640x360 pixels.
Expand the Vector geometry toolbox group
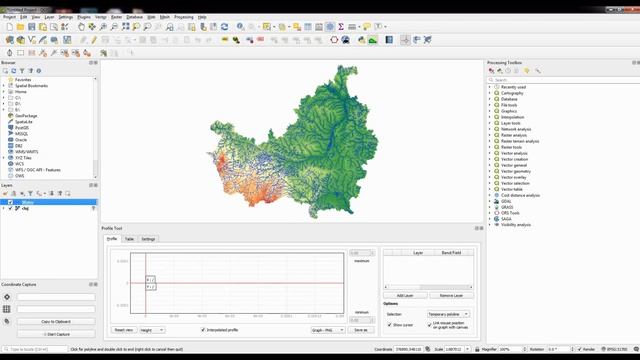click(x=490, y=171)
